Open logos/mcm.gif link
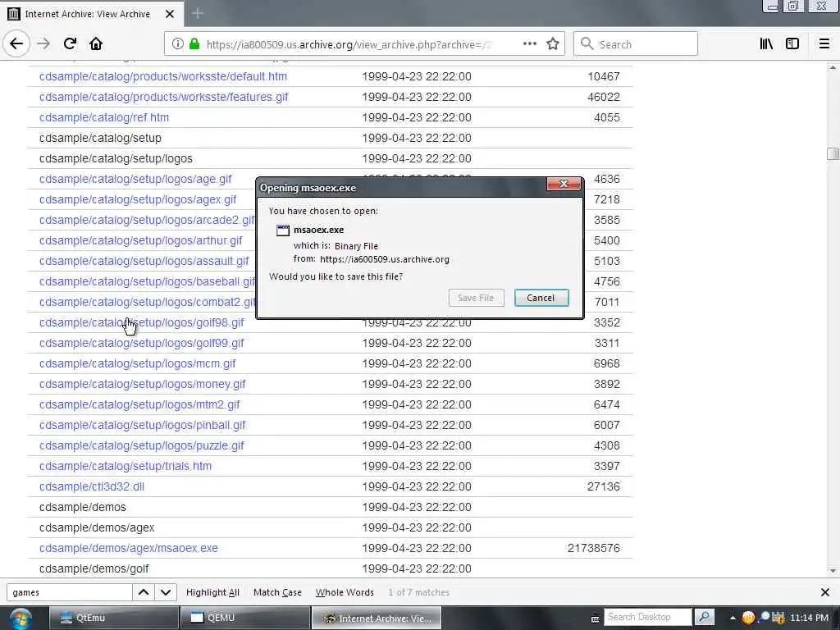 138,363
